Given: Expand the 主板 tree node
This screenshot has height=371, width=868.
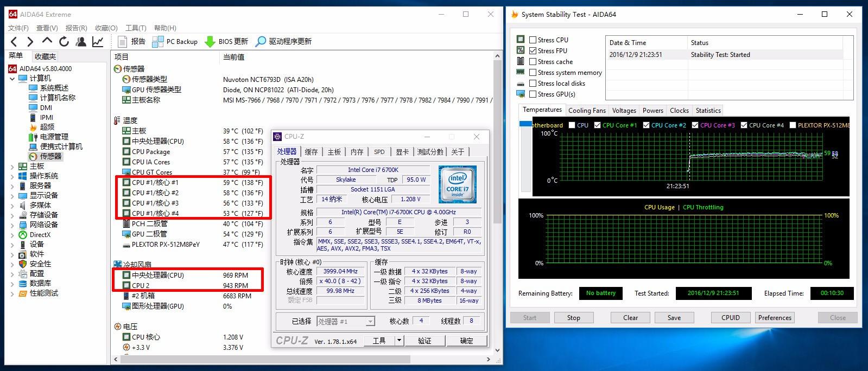Looking at the screenshot, I should click(12, 167).
